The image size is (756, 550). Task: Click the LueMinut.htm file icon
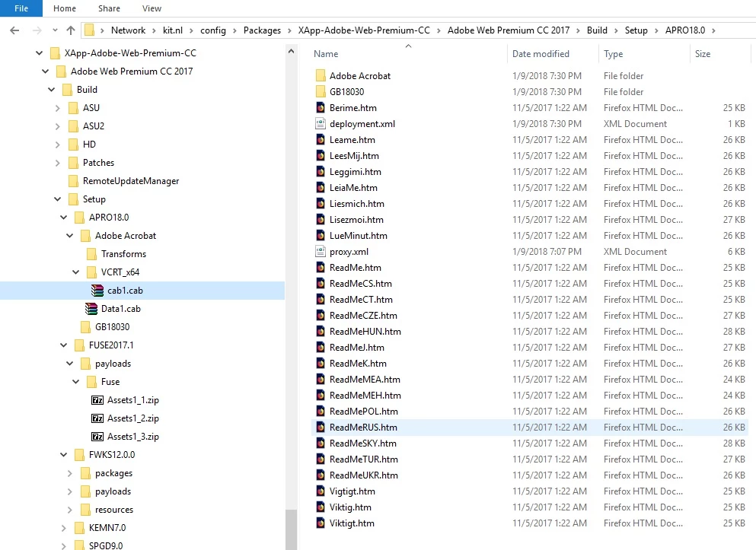click(x=321, y=236)
